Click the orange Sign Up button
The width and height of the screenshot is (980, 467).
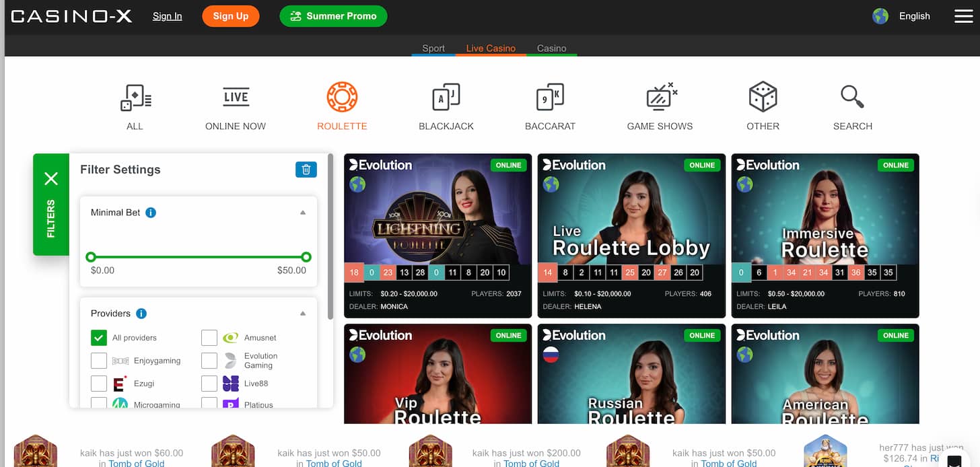231,16
